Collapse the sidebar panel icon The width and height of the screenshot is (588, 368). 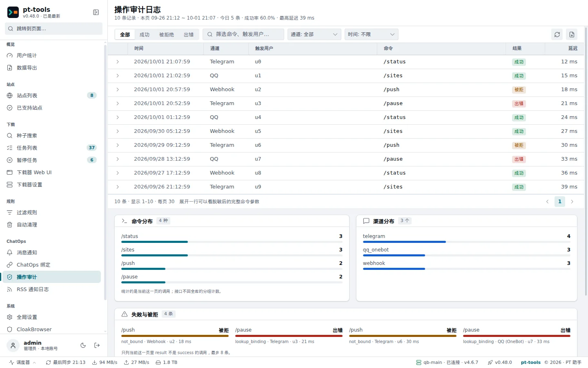[x=96, y=12]
